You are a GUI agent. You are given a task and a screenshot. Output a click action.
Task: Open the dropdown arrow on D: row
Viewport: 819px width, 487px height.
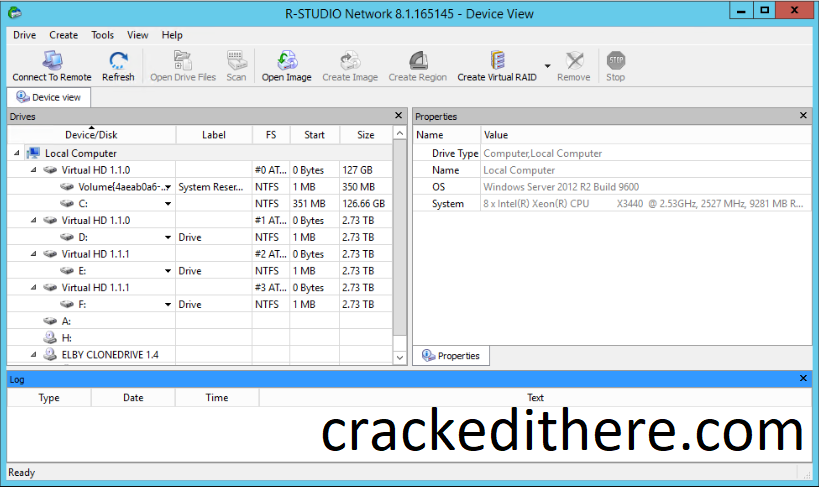click(168, 237)
